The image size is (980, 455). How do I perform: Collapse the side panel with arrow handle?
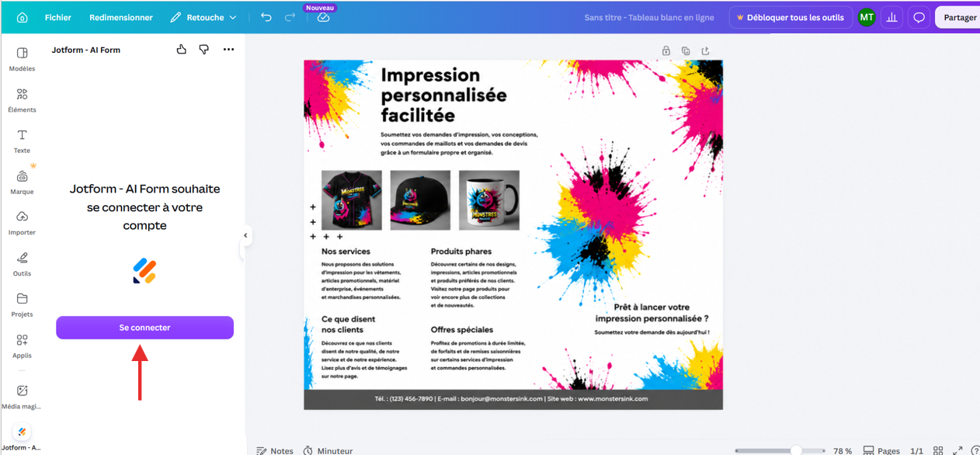(x=245, y=235)
